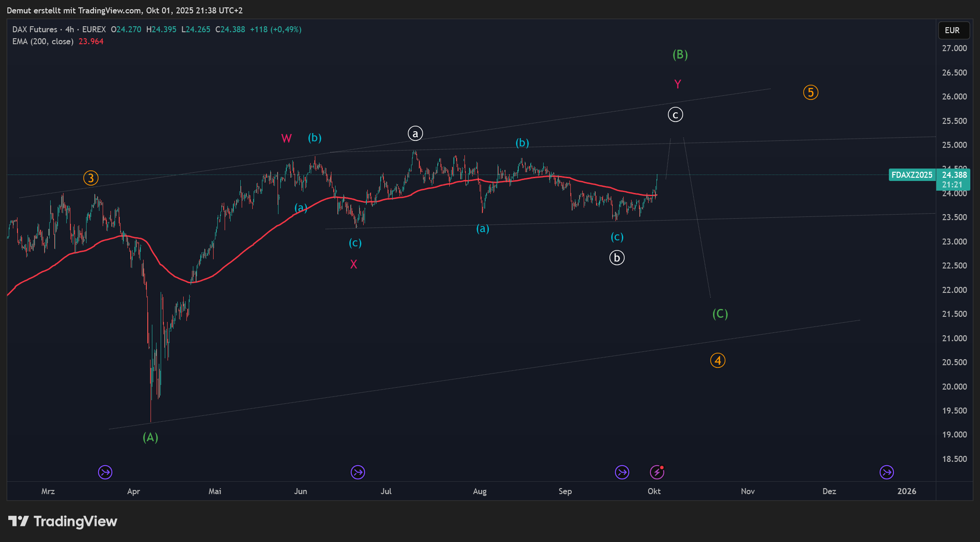Select the white circled 'c' wave label
The height and width of the screenshot is (542, 980).
(x=675, y=115)
